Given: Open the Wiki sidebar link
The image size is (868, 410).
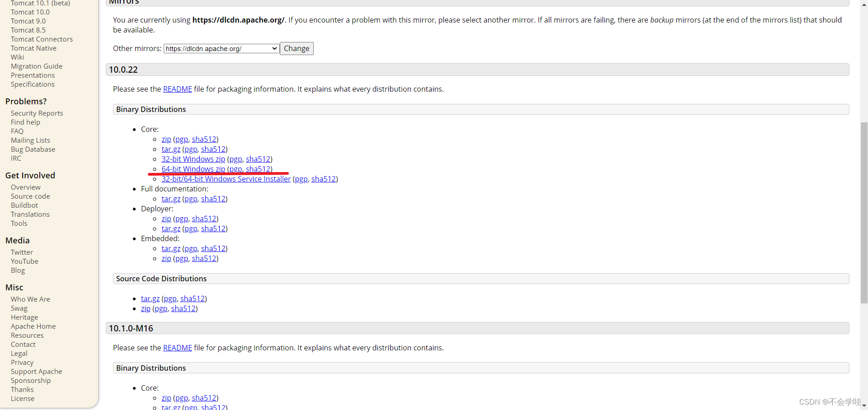Looking at the screenshot, I should point(18,57).
